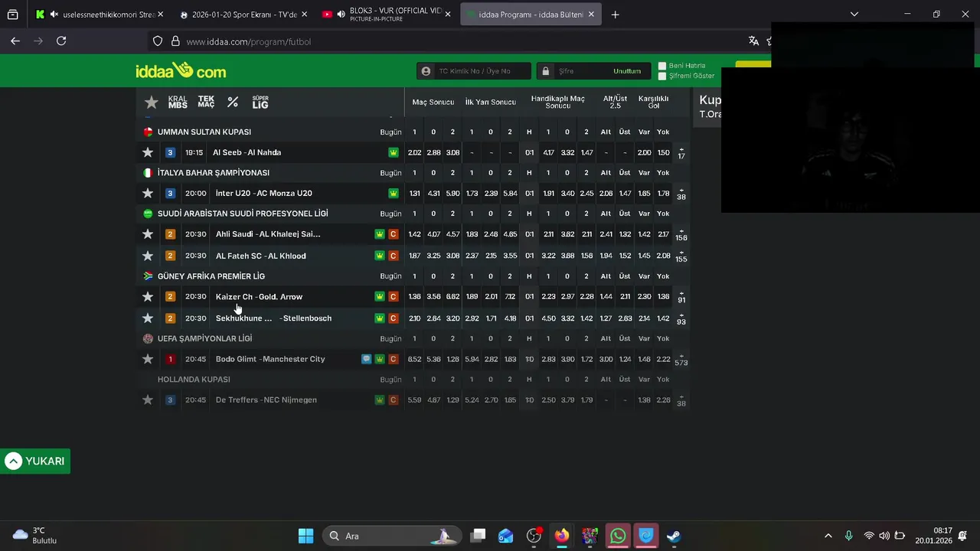Image resolution: width=980 pixels, height=551 pixels.
Task: Open WhatsApp from the taskbar
Action: (x=618, y=536)
